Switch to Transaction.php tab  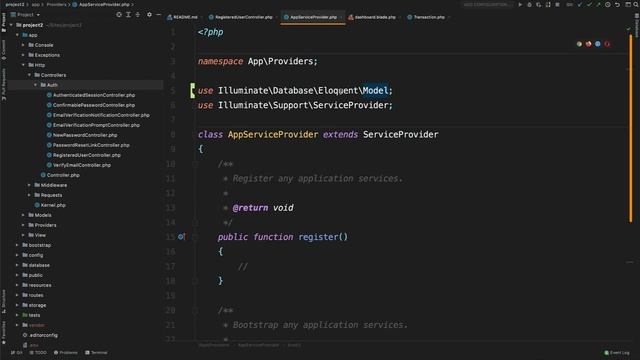[427, 17]
